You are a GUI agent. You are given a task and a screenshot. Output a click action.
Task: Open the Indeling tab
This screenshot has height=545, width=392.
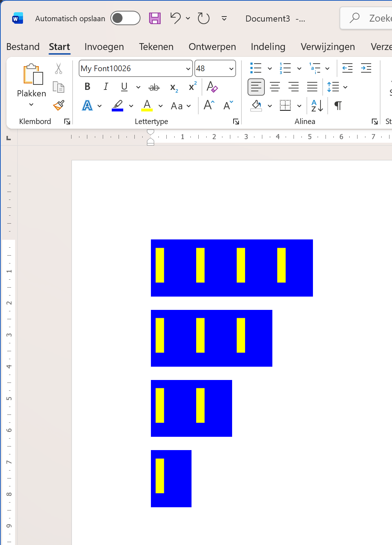[x=268, y=47]
